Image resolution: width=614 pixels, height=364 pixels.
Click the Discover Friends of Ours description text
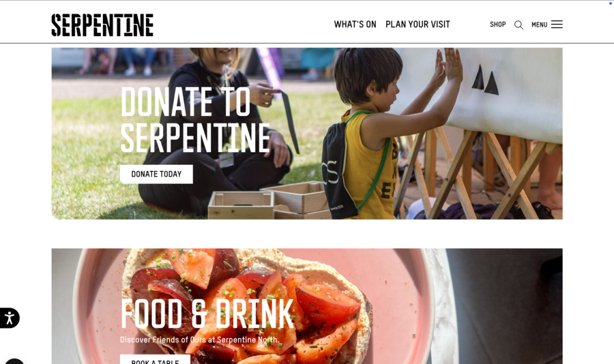200,339
